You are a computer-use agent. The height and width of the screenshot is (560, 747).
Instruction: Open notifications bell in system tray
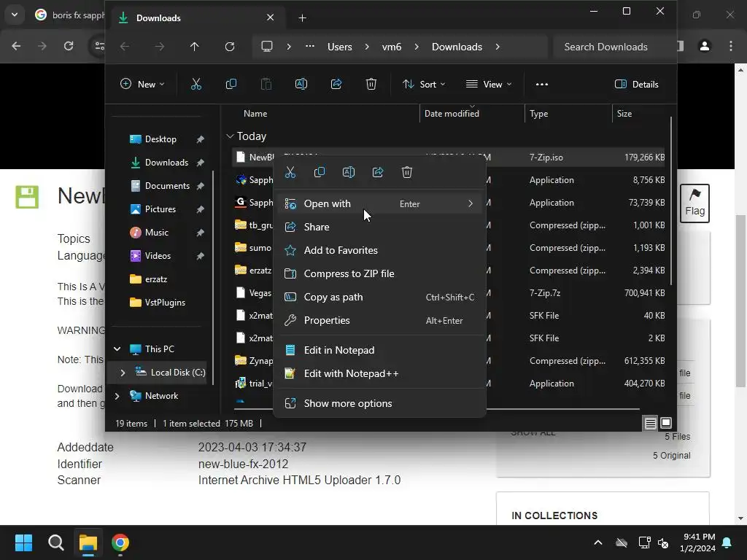[x=727, y=542]
